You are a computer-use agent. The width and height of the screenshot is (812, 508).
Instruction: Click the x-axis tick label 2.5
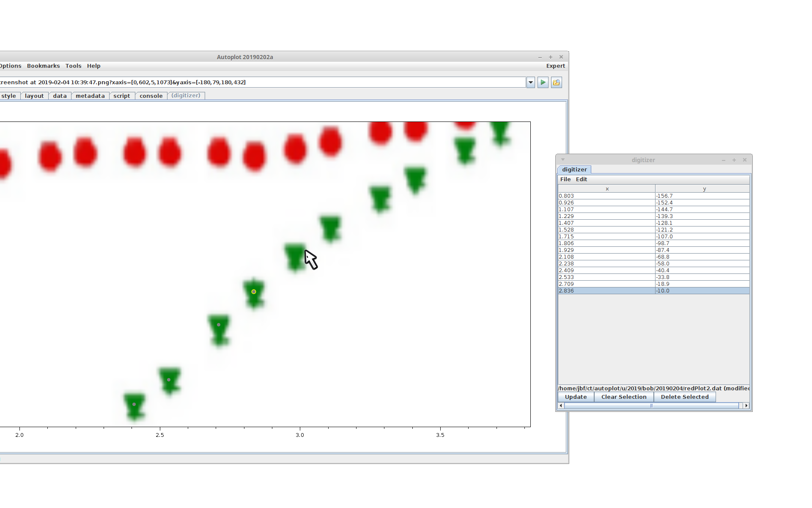click(x=160, y=435)
